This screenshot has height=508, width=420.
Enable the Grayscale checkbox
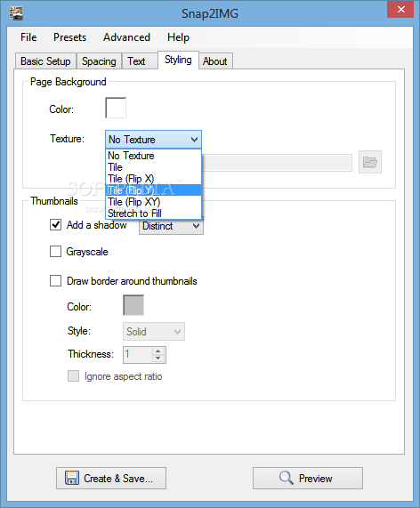[x=55, y=252]
